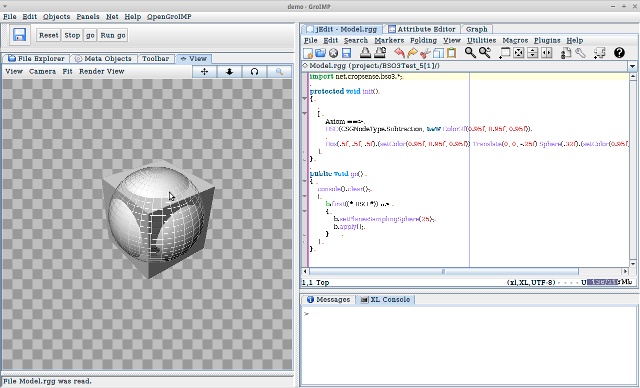Collapse the go() method fold triangle

coord(304,181)
